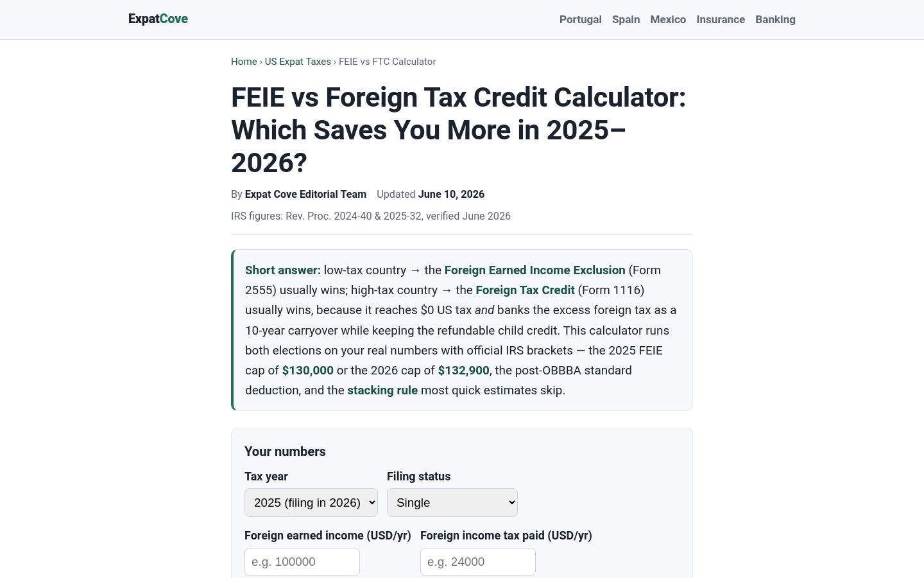The height and width of the screenshot is (578, 924).
Task: Focus the Foreign income tax paid field
Action: (478, 562)
